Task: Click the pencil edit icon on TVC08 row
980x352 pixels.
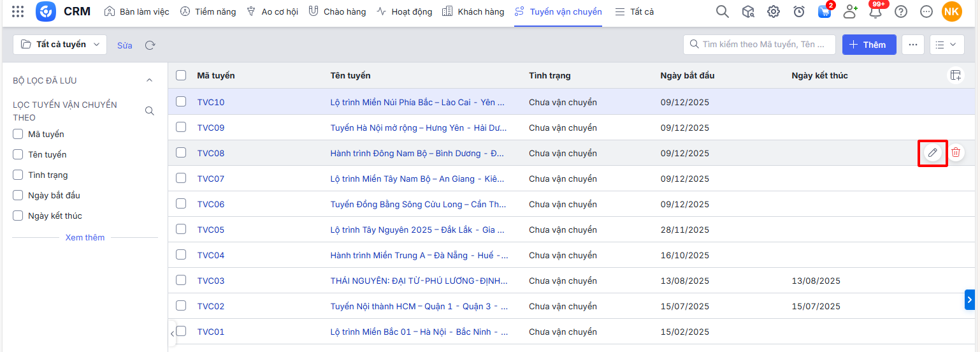Action: tap(932, 153)
